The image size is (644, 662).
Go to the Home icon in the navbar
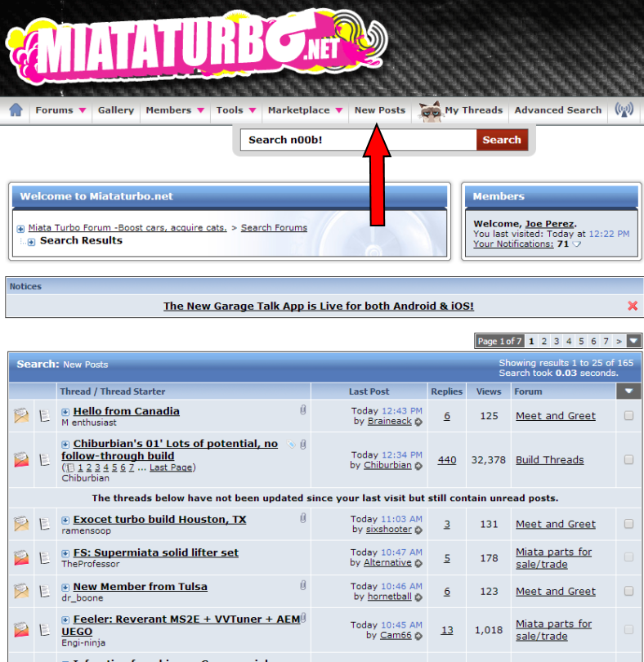pos(16,110)
